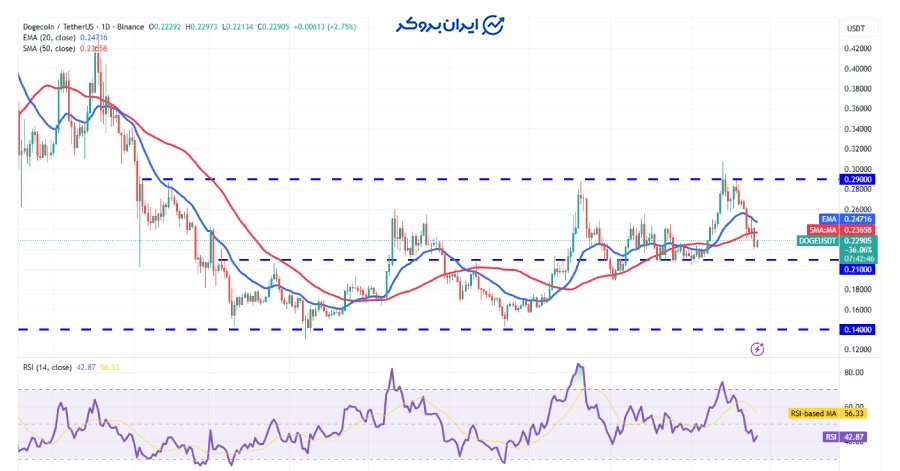Click the Iran Broker logo icon
Viewport: 900px width, 471px height.
coord(493,25)
